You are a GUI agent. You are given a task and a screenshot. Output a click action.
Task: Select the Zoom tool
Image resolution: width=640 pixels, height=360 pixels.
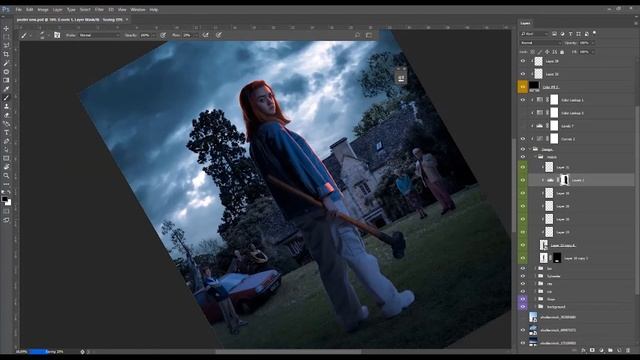tap(6, 176)
